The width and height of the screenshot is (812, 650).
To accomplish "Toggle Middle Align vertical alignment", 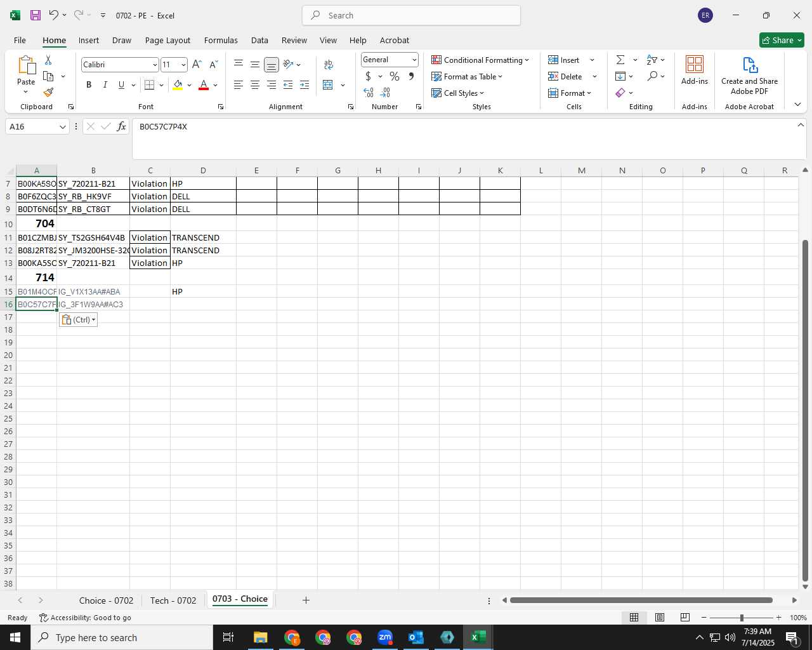I will (255, 64).
